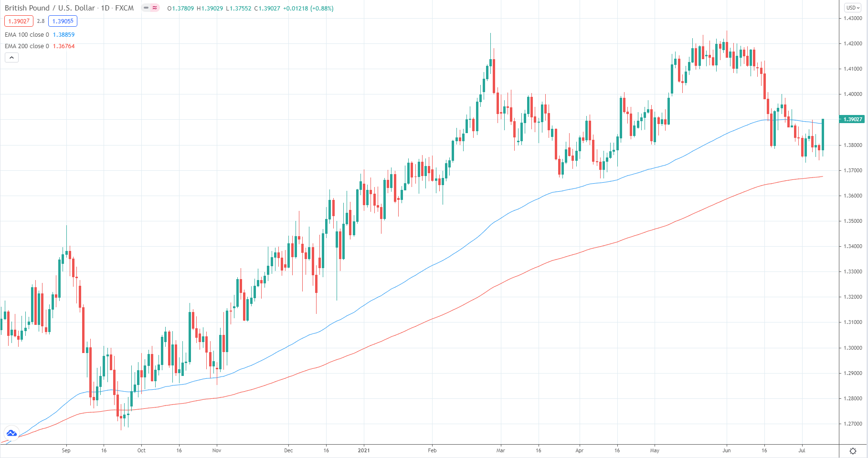Collapse the indicator legend with the chevron
868x458 pixels.
pyautogui.click(x=11, y=58)
